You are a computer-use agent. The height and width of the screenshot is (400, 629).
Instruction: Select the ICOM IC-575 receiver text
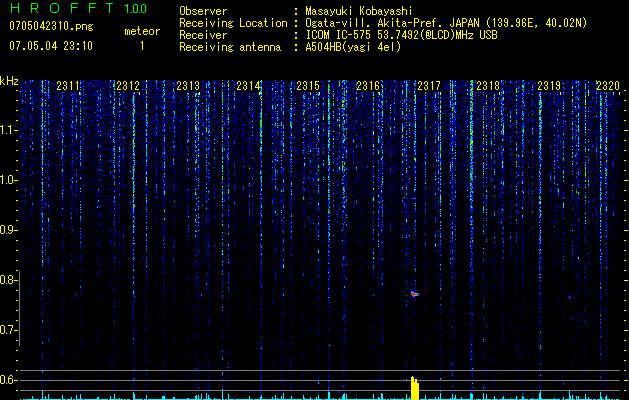tap(401, 35)
